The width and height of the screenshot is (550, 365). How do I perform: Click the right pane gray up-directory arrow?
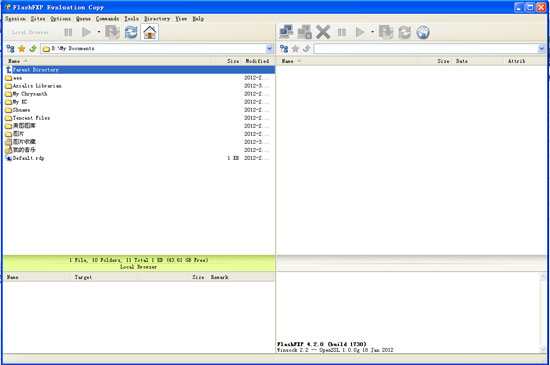pos(306,48)
